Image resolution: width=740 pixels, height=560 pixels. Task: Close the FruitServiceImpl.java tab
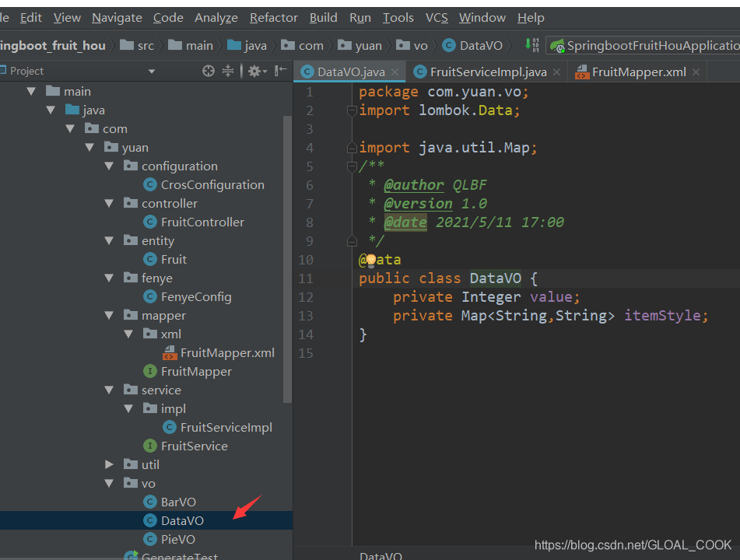point(556,72)
